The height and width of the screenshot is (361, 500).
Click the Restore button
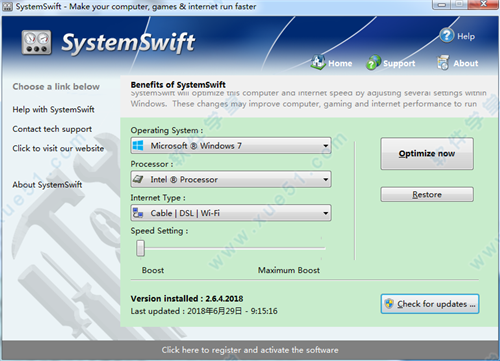coord(427,194)
